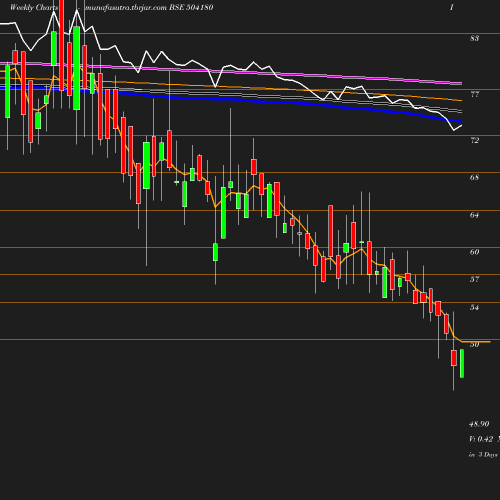Select the 54 price axis label

(x=474, y=307)
